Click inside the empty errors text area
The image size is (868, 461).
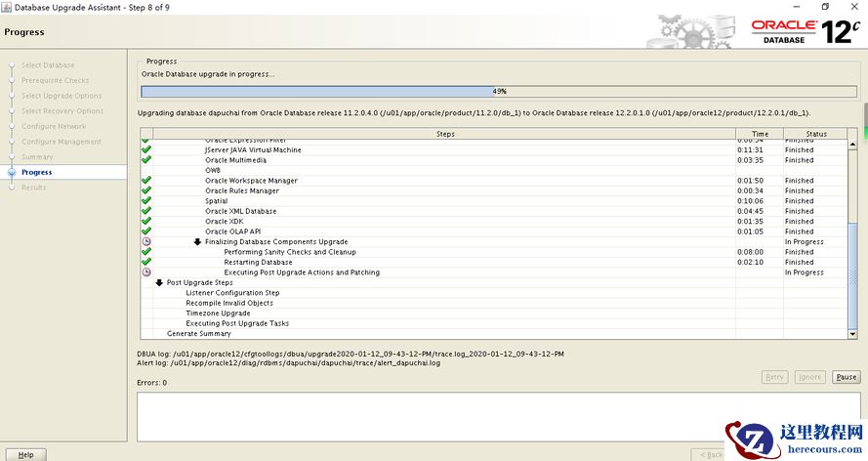501,417
